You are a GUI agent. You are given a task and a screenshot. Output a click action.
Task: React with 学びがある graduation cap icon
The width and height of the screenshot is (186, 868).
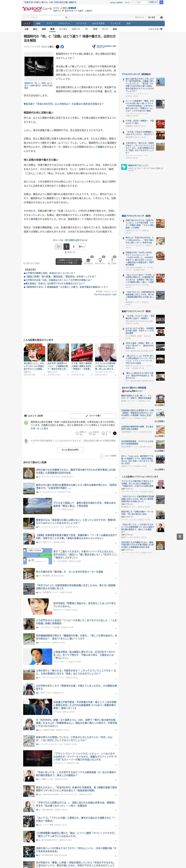point(89,260)
